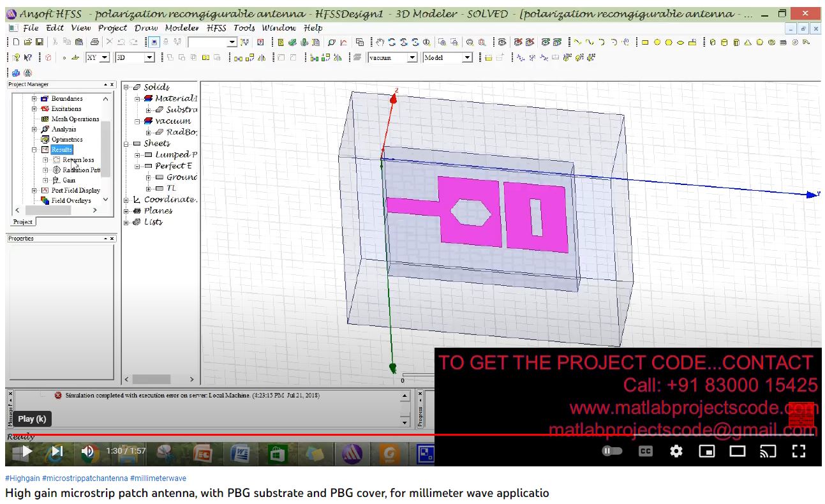Collapse the Solids node in model tree
This screenshot has width=825, height=504.
(x=126, y=87)
